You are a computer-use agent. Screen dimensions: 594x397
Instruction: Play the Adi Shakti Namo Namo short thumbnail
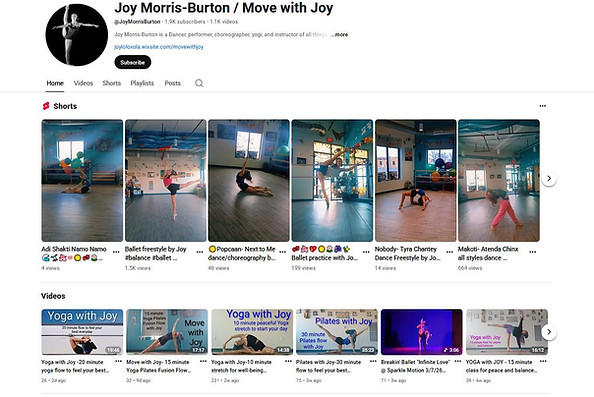[82, 181]
